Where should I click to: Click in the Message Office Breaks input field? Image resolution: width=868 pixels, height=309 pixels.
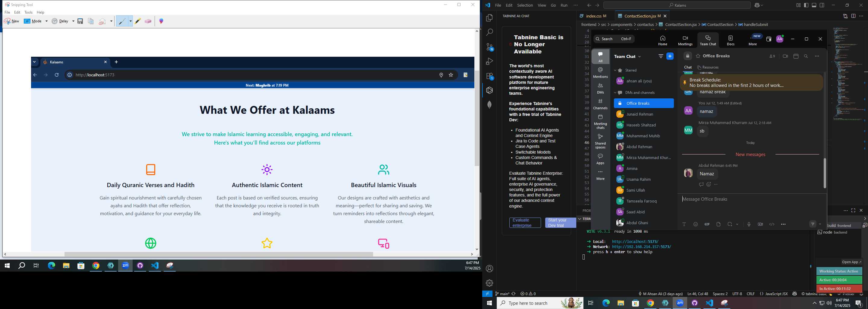click(x=751, y=199)
